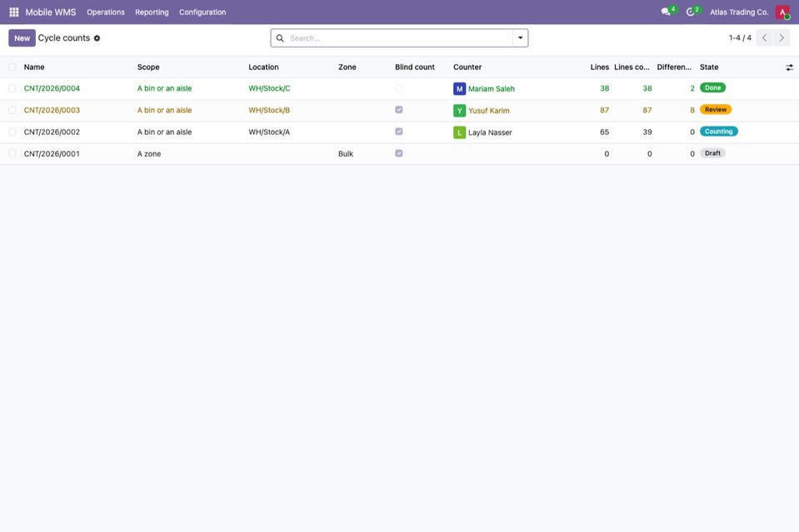Sort by the Name column header
799x532 pixels.
[x=34, y=67]
